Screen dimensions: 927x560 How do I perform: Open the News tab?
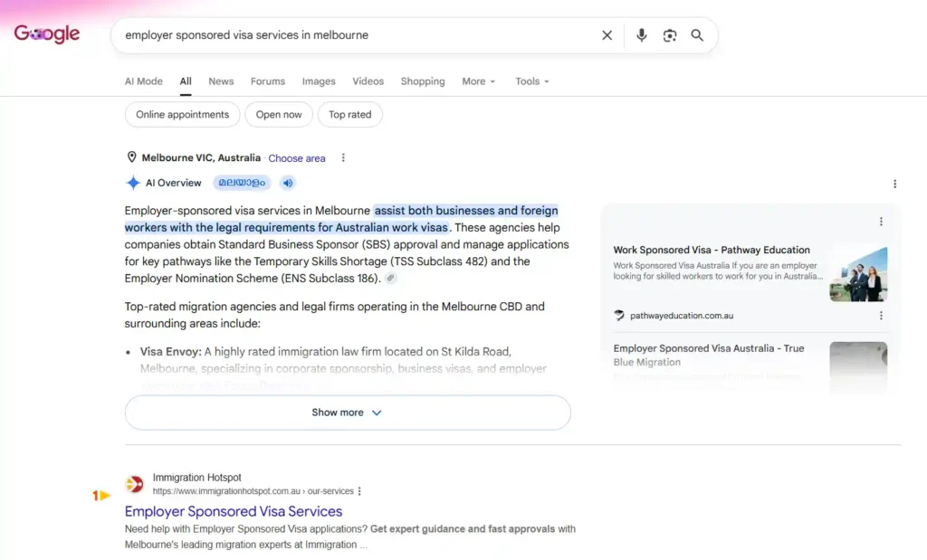(221, 81)
